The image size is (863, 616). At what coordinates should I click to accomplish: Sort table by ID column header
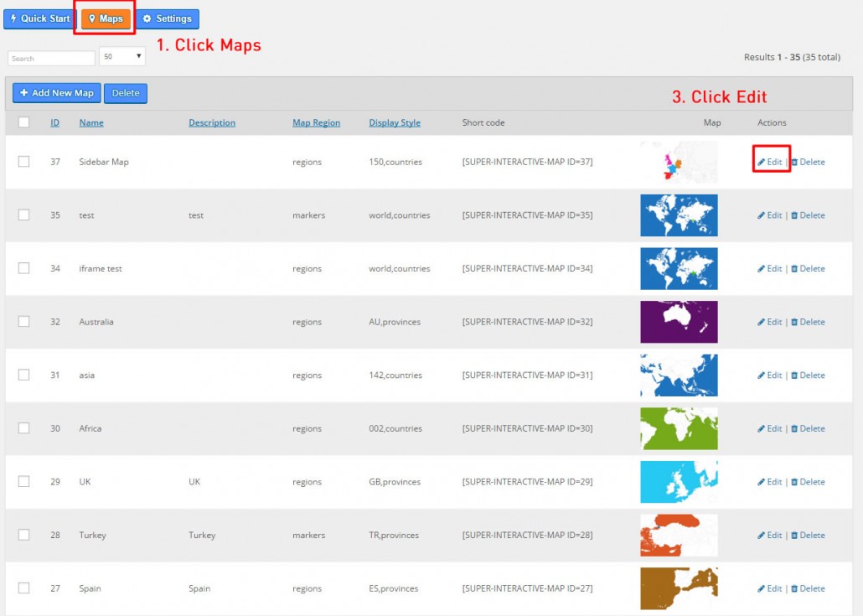[x=54, y=123]
